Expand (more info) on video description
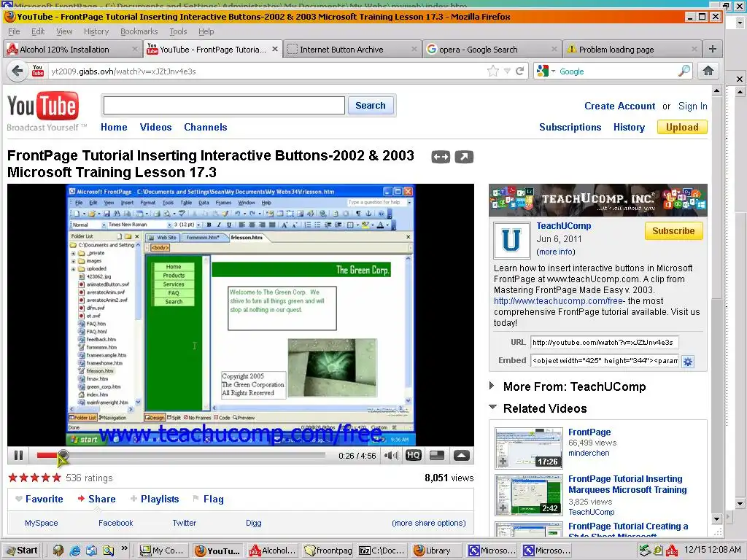This screenshot has height=560, width=747. 555,252
